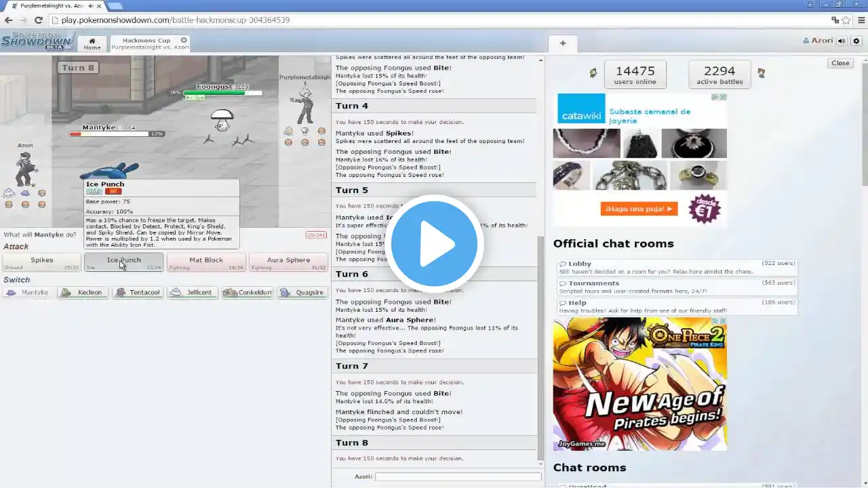Click the users online counter
This screenshot has height=488, width=868.
[x=635, y=75]
